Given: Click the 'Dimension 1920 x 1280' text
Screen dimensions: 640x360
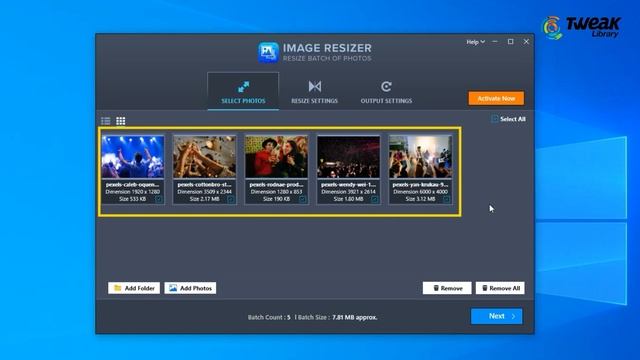Looking at the screenshot, I should pos(133,192).
